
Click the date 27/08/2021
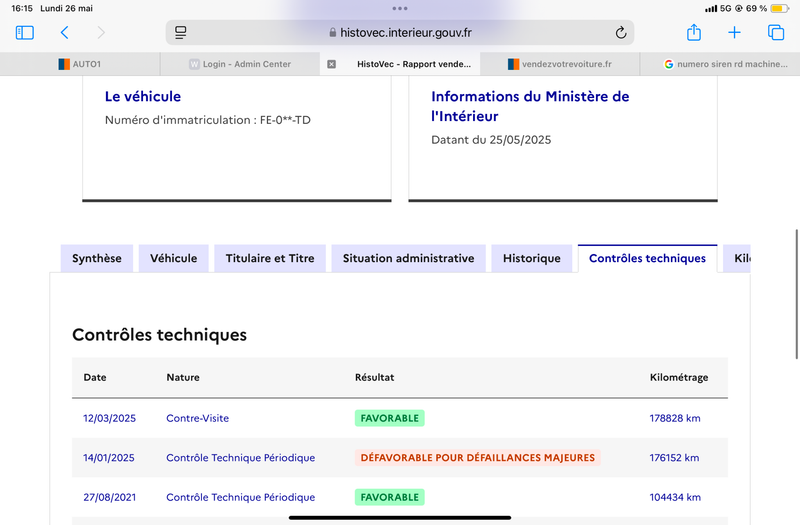(x=109, y=497)
